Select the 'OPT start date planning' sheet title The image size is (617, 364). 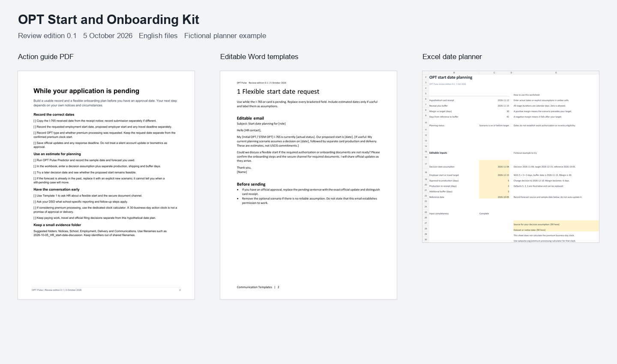pyautogui.click(x=451, y=78)
